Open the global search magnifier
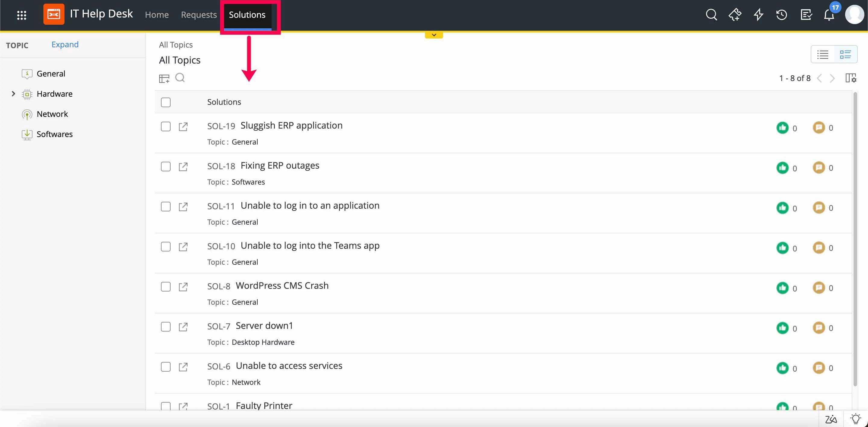868x427 pixels. tap(711, 15)
